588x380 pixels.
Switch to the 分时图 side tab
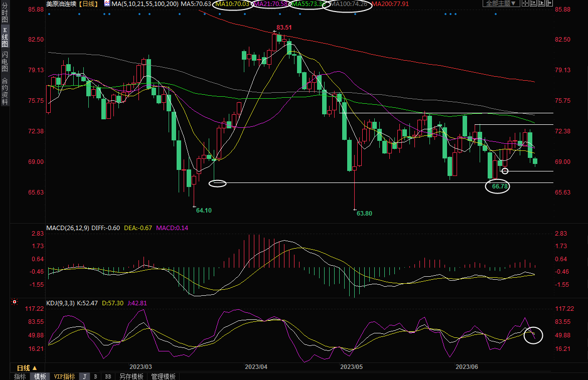[5, 14]
